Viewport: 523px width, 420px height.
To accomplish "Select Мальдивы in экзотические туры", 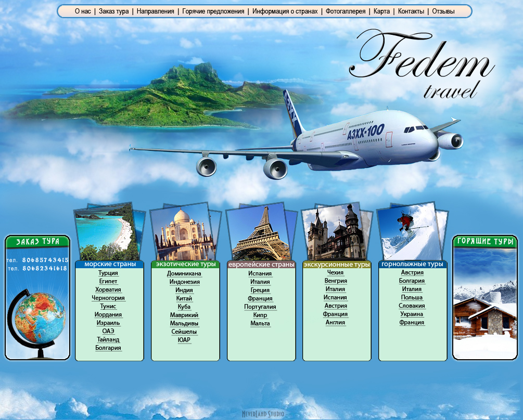I will coord(184,323).
